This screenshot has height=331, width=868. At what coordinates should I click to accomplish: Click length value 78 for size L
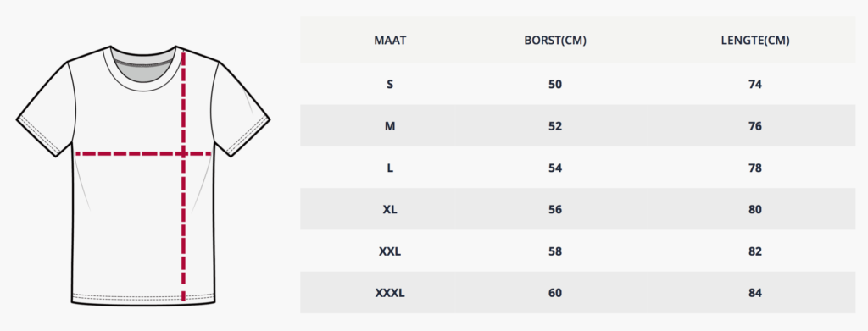tap(755, 168)
